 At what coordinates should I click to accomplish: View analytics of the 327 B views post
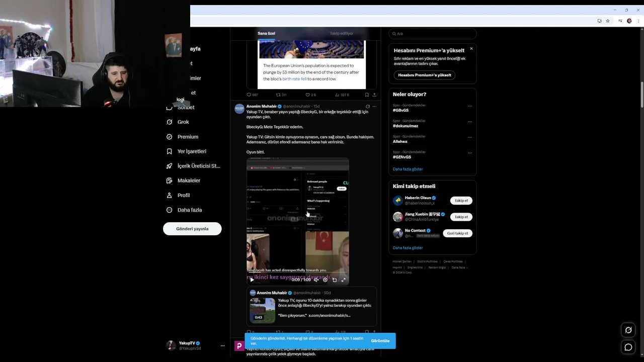342,95
